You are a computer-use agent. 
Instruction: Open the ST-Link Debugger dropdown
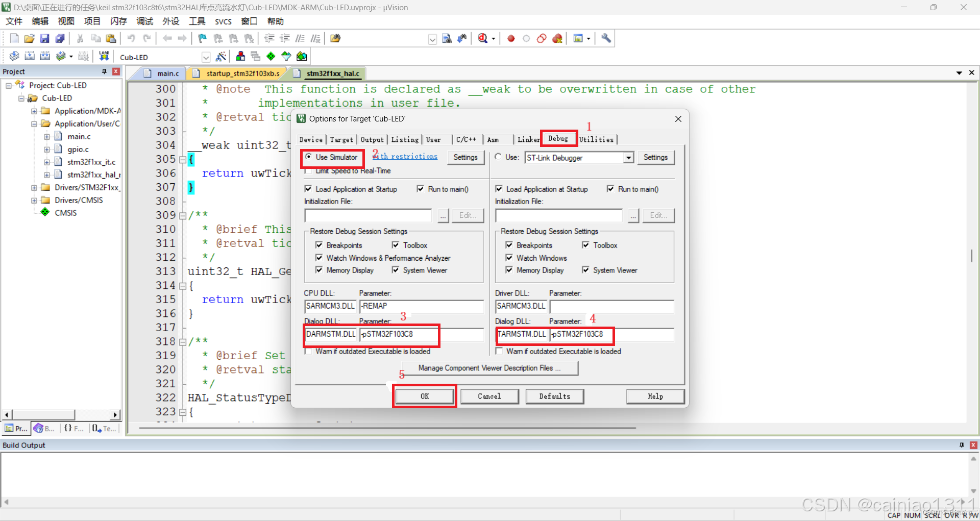coord(628,158)
